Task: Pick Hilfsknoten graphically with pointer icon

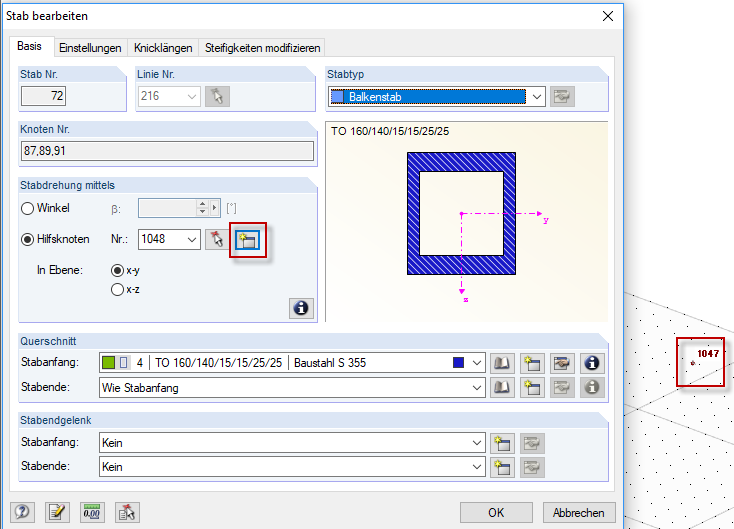Action: coord(217,240)
